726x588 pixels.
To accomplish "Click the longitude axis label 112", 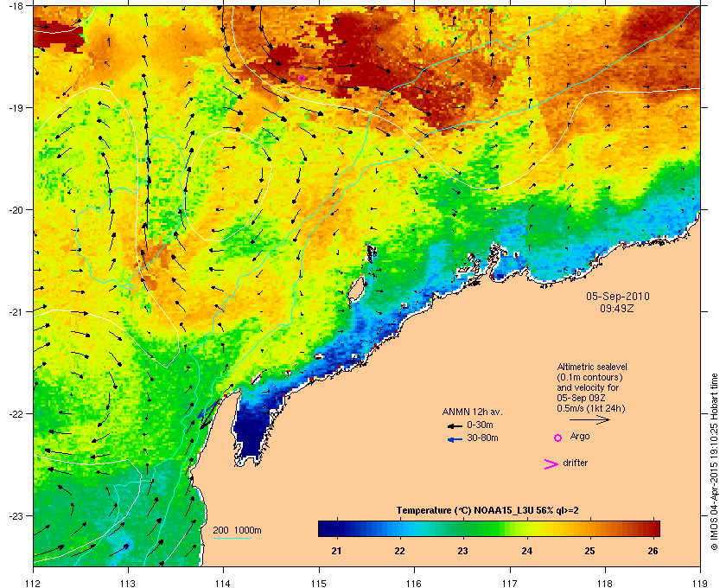I will pyautogui.click(x=34, y=583).
